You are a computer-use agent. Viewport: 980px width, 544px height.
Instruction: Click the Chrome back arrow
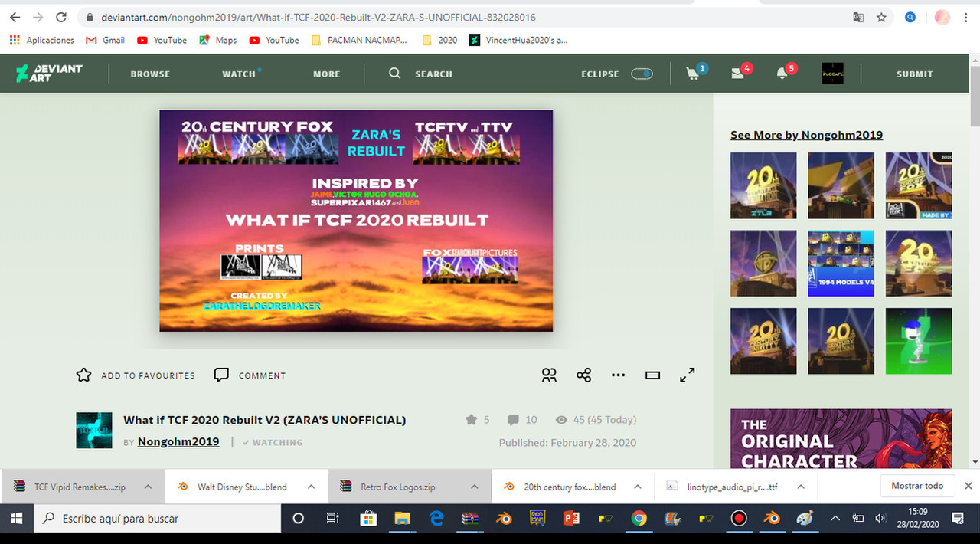click(15, 17)
